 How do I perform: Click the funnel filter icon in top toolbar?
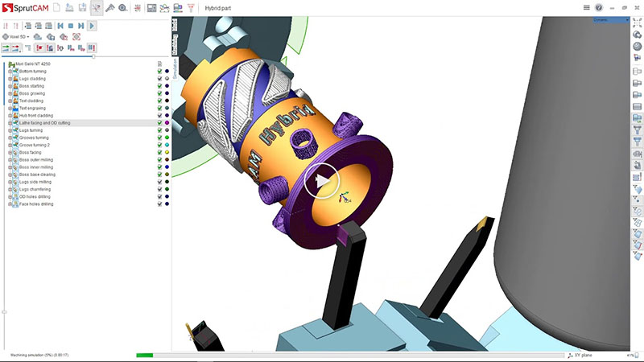(191, 8)
